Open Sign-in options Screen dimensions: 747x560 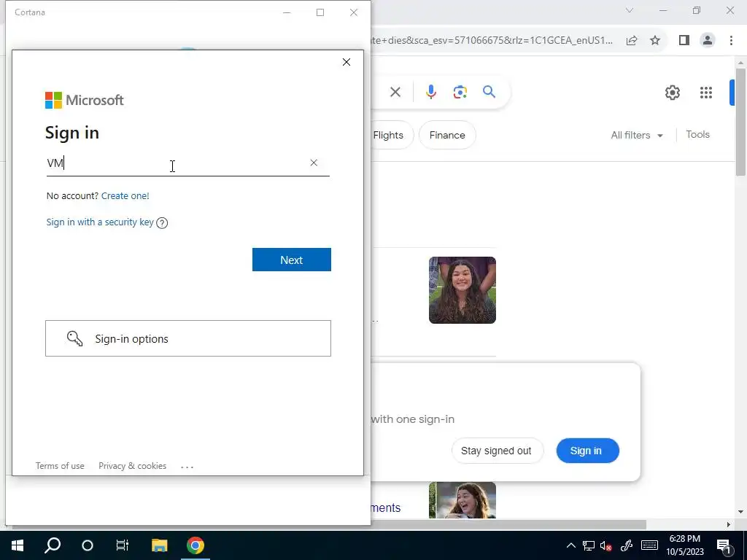click(188, 338)
